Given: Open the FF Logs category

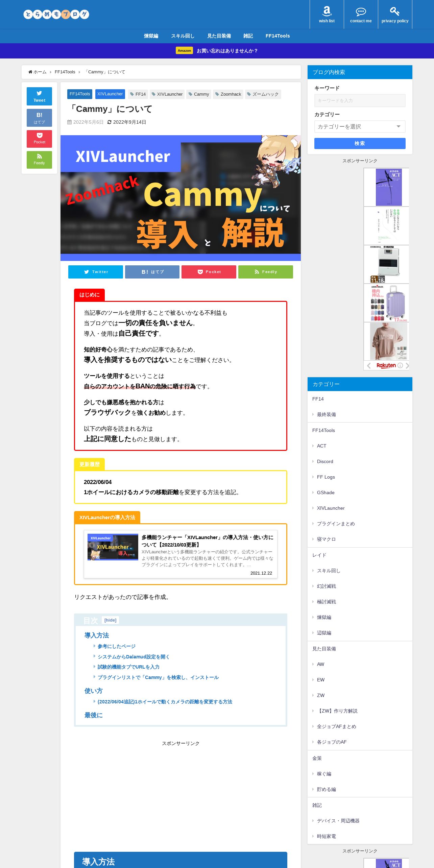Looking at the screenshot, I should coord(326,477).
